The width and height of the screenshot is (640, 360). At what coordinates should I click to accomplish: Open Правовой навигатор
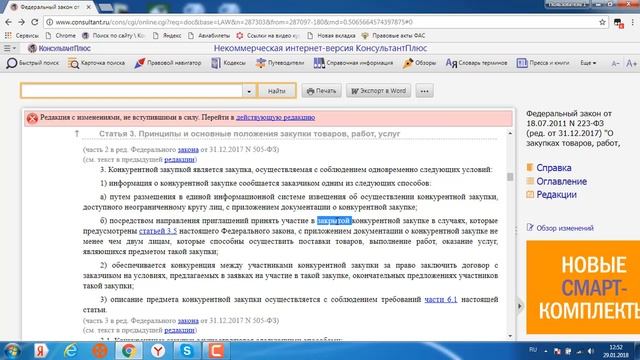point(168,63)
